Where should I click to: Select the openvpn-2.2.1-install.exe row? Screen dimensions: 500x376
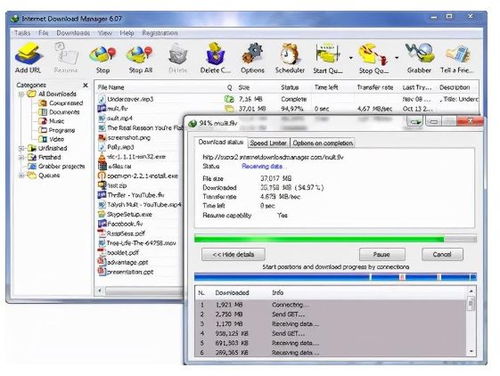coord(140,176)
